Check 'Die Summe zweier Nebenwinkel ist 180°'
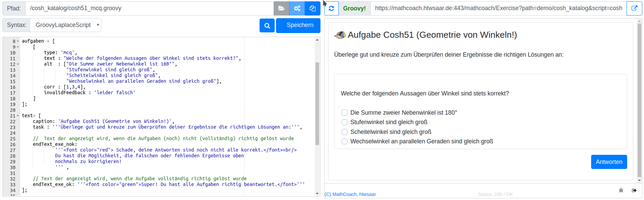The image size is (644, 200). [x=344, y=113]
